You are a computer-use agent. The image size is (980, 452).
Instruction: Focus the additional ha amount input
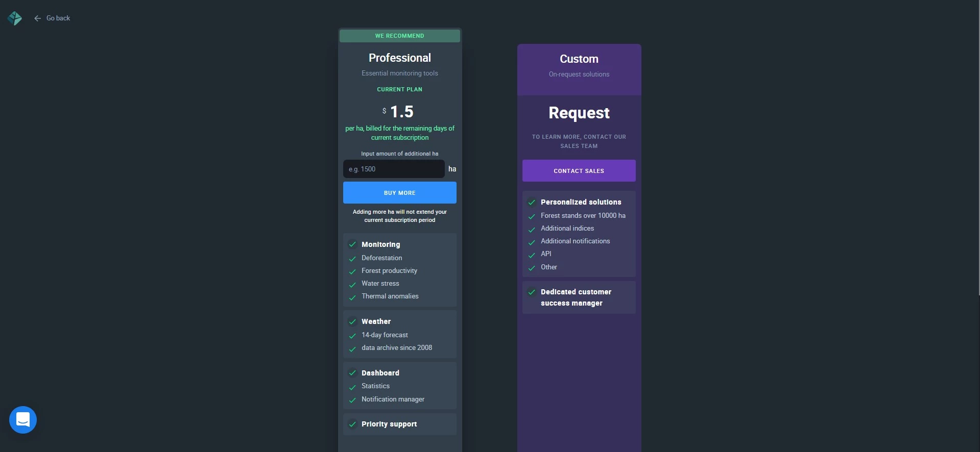(x=394, y=169)
